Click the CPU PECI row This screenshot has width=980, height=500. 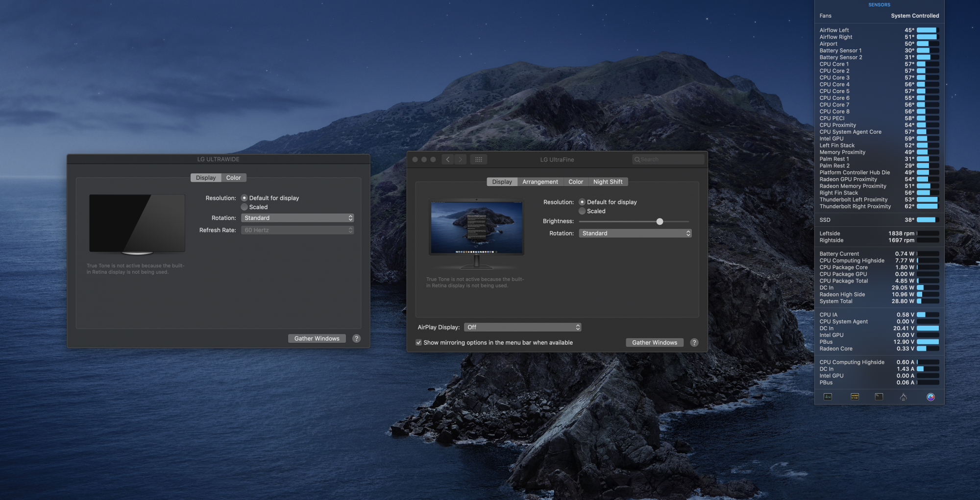(879, 118)
